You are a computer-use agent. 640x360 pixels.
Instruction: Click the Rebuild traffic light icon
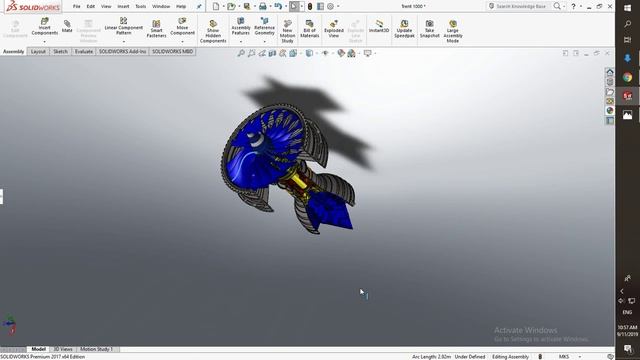[x=310, y=6]
